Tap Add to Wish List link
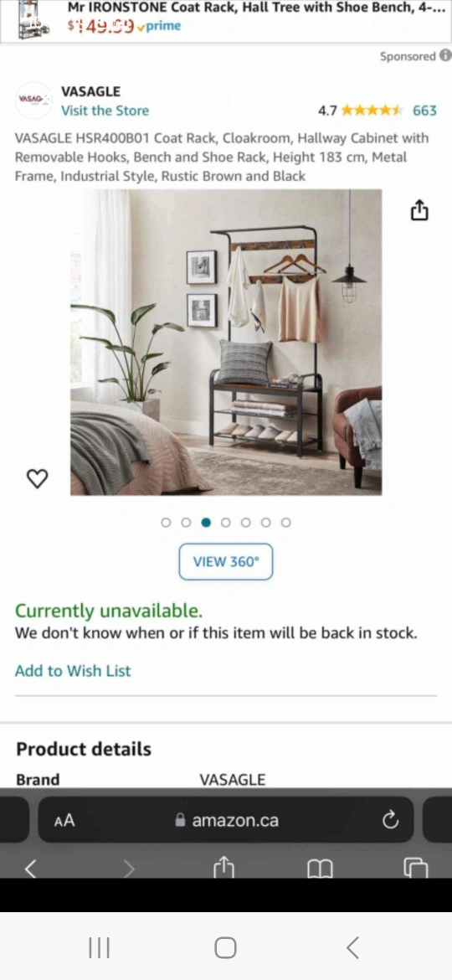 coord(73,671)
